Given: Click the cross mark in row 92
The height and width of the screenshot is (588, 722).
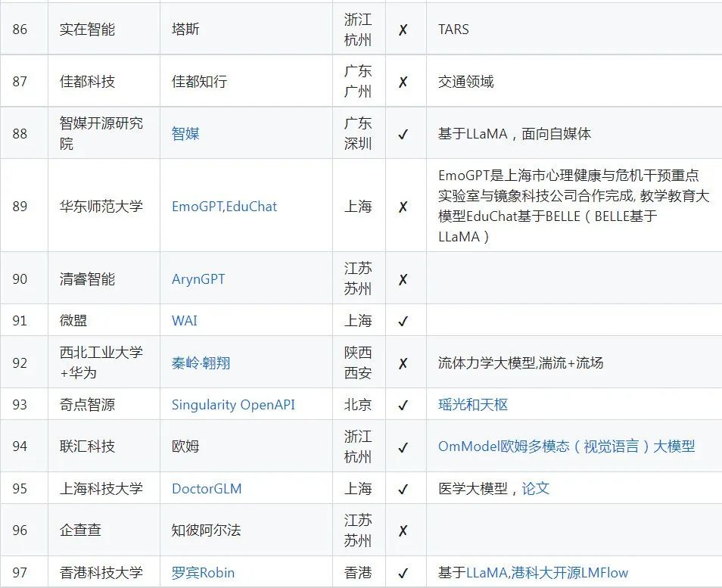Looking at the screenshot, I should tap(403, 364).
